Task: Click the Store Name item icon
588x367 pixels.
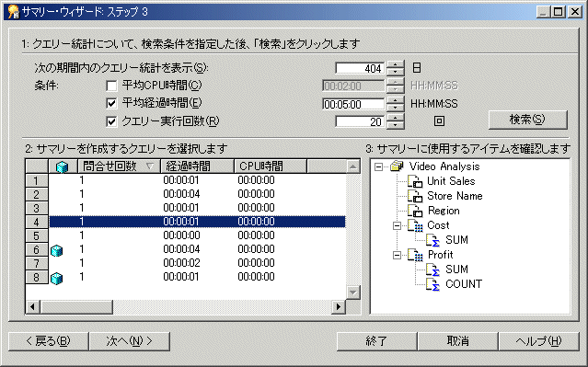Action: tap(415, 196)
